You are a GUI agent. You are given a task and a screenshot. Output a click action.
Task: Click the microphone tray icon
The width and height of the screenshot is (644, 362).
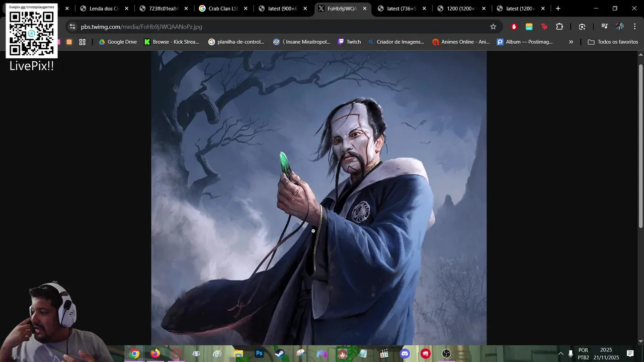coord(571,354)
